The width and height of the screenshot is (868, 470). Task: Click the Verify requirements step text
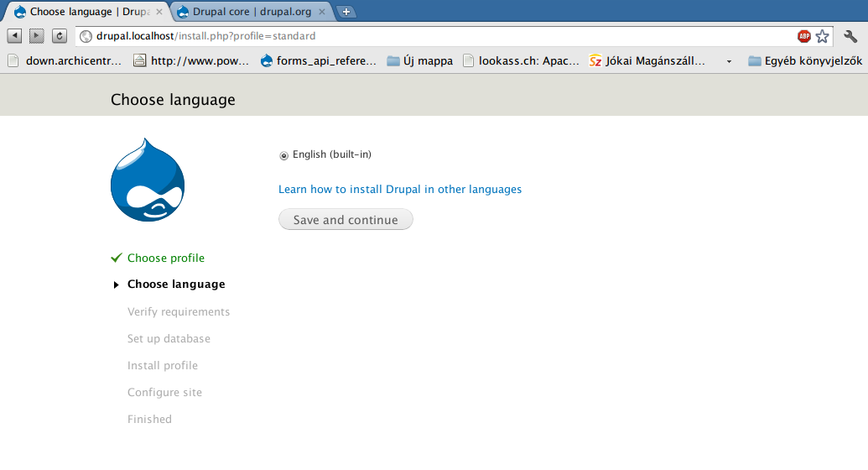pos(179,311)
